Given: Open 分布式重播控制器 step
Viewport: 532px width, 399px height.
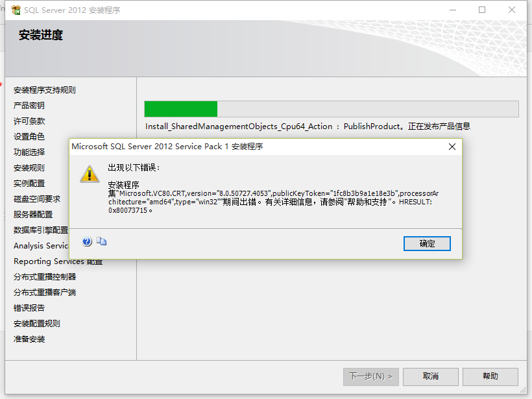Looking at the screenshot, I should (45, 277).
